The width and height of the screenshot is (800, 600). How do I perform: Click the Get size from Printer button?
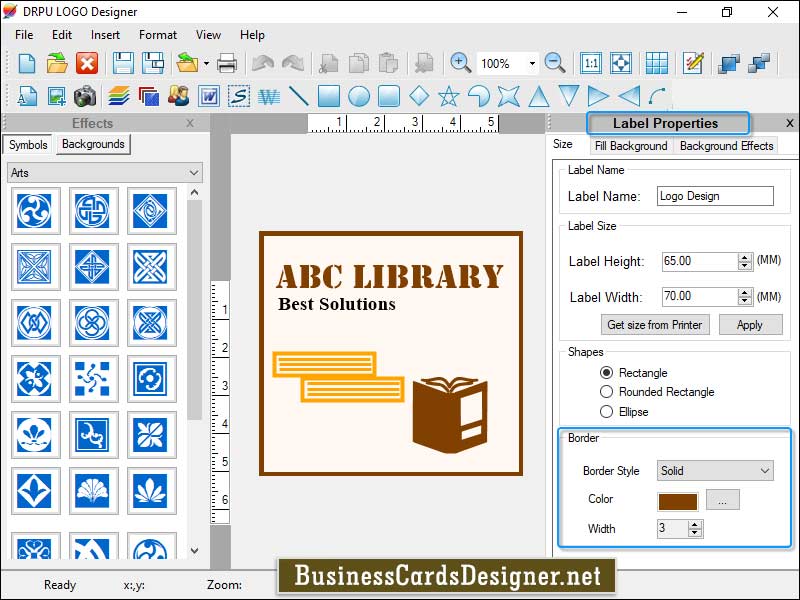tap(655, 325)
